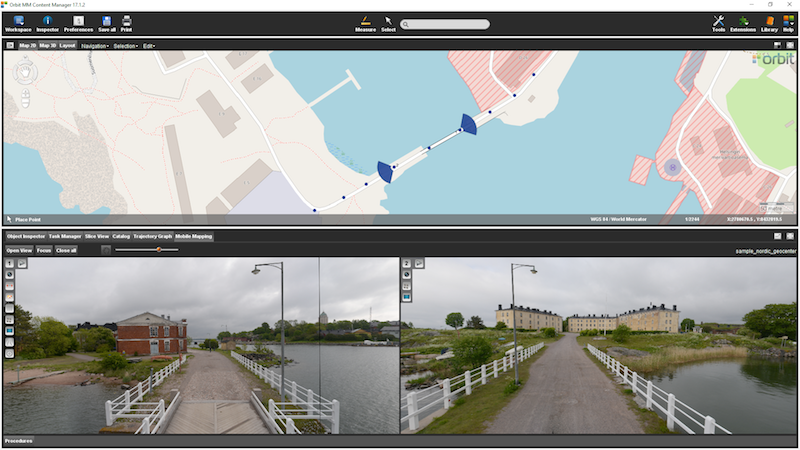800x450 pixels.
Task: Click the Open View button
Action: tap(19, 250)
